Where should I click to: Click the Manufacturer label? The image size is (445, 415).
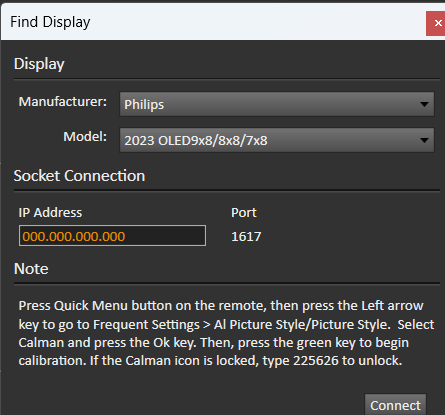click(x=63, y=102)
